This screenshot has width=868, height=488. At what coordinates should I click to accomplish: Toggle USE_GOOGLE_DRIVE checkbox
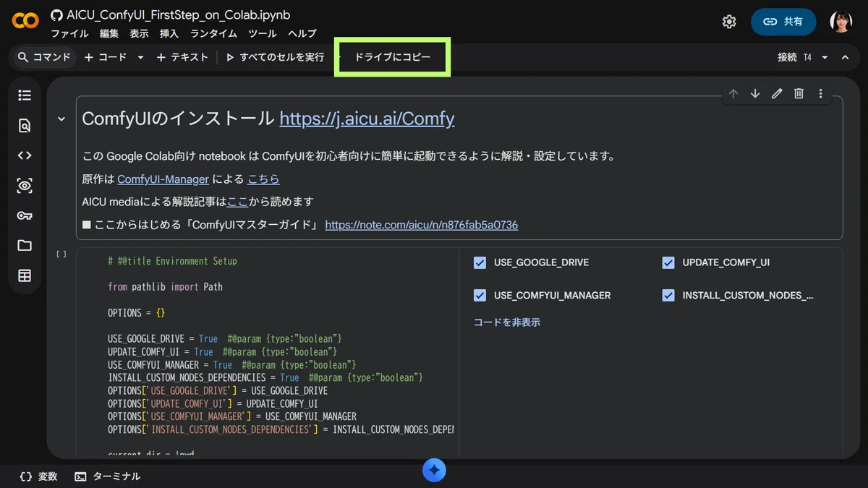pyautogui.click(x=480, y=262)
